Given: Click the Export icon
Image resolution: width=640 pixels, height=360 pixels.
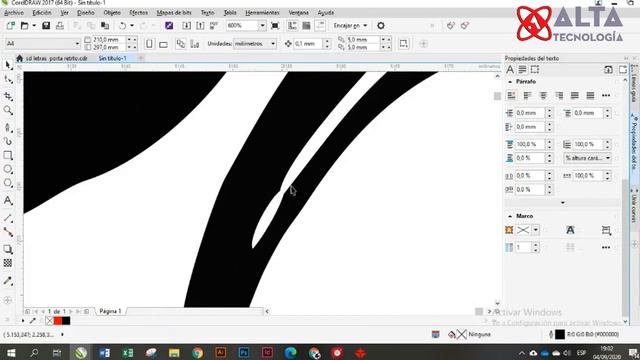Looking at the screenshot, I should point(200,26).
